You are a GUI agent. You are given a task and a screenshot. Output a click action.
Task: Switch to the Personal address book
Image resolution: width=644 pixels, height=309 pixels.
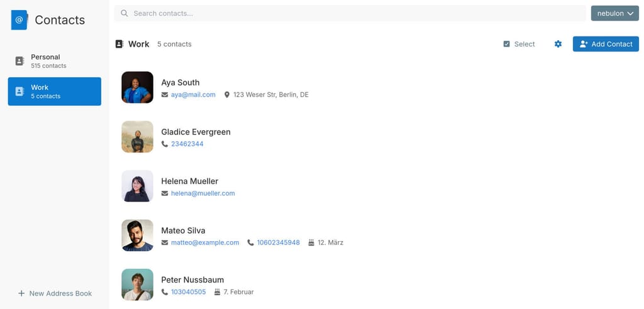55,61
